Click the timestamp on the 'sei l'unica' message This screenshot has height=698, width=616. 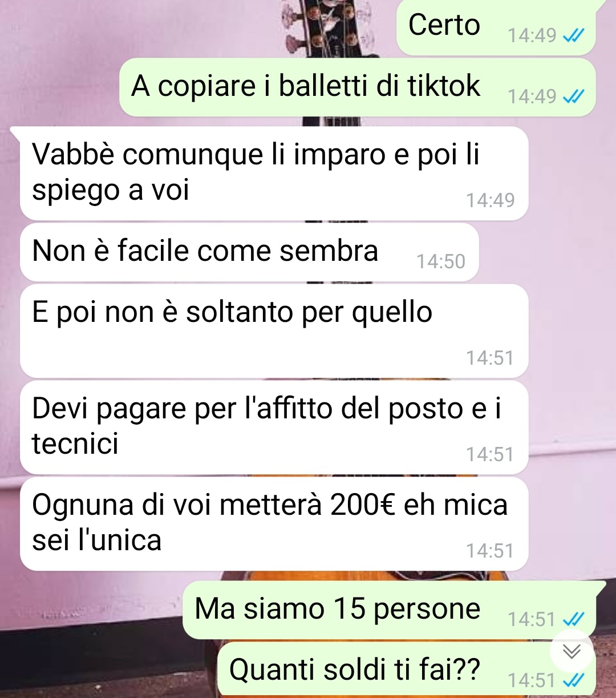[490, 551]
